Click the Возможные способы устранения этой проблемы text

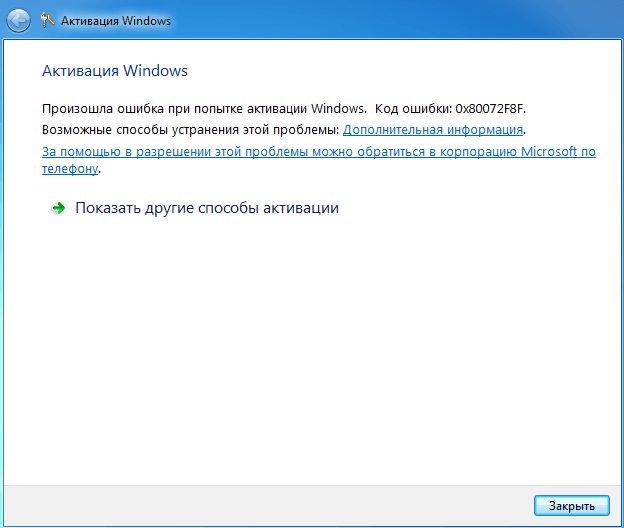[x=190, y=130]
